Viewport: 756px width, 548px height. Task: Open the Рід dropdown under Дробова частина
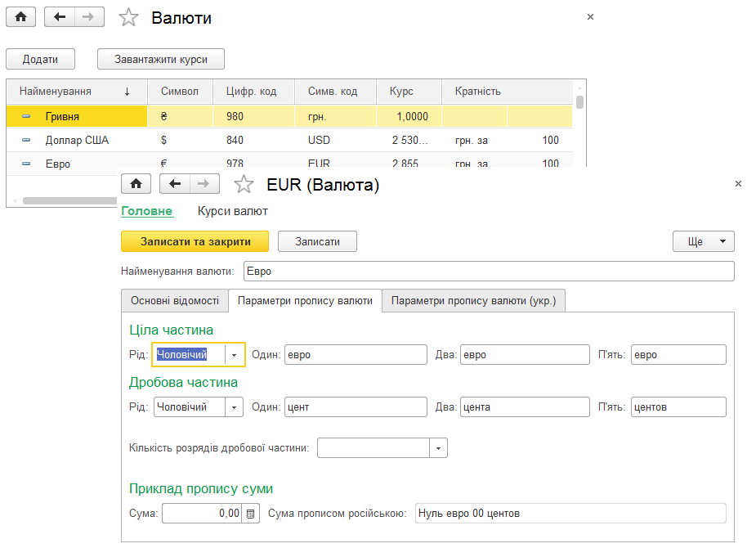pyautogui.click(x=235, y=407)
